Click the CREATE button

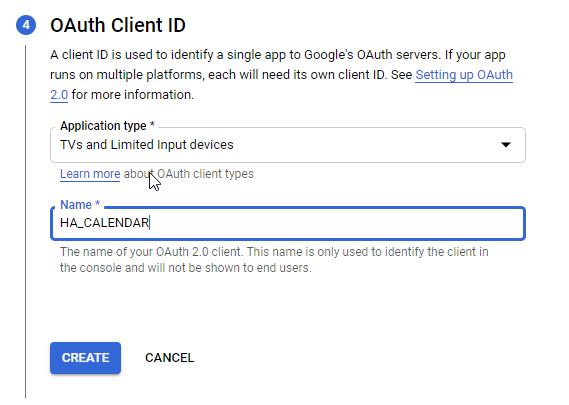[85, 358]
